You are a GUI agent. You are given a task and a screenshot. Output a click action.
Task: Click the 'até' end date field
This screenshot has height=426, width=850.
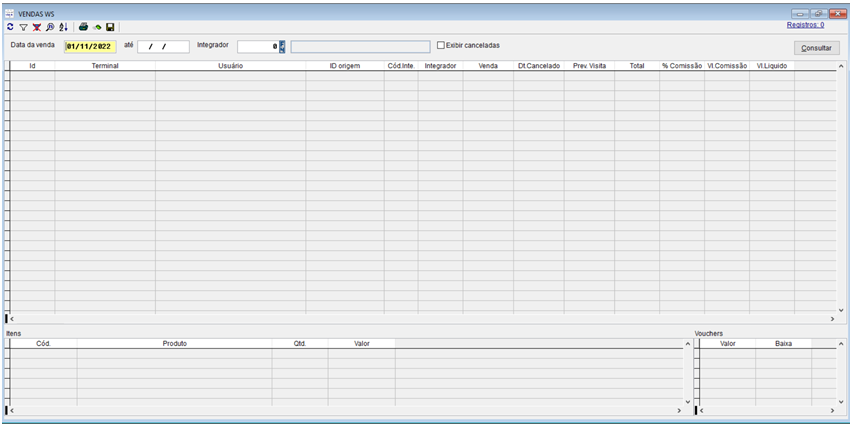point(162,47)
